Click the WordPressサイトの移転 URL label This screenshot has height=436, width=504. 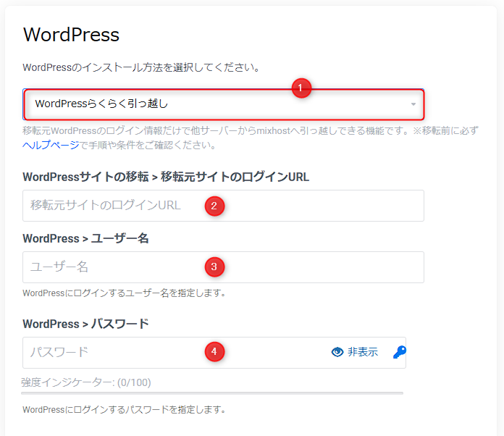pos(166,177)
